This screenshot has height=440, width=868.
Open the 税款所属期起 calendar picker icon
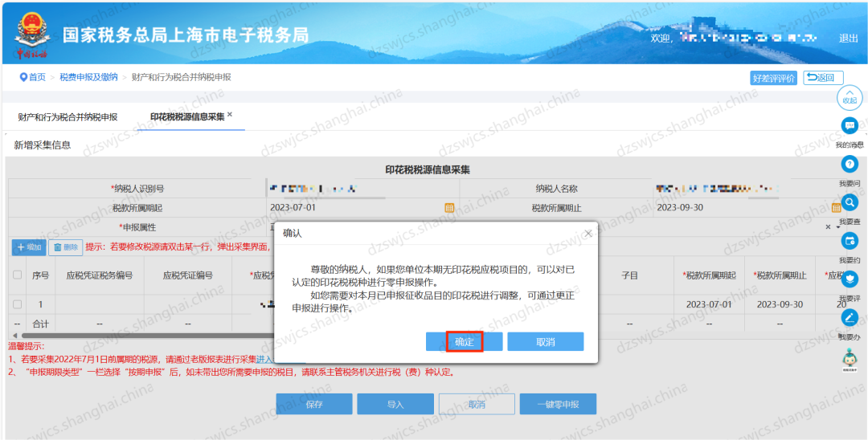(x=449, y=208)
